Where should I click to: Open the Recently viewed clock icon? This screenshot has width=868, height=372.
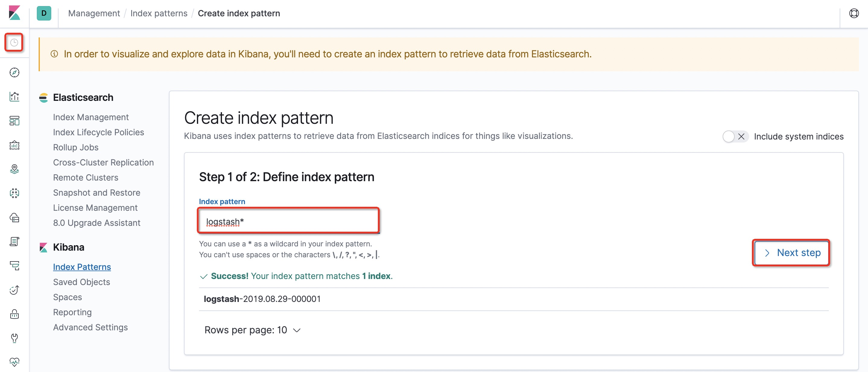[x=14, y=43]
